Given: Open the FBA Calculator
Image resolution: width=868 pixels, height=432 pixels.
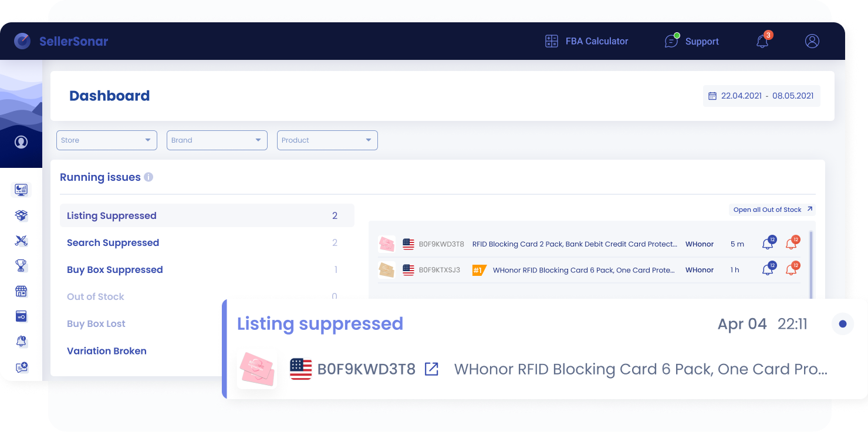Looking at the screenshot, I should click(586, 41).
